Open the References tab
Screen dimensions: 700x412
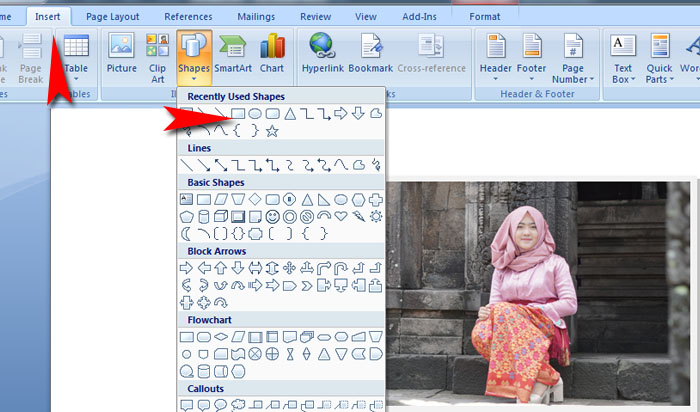(x=188, y=17)
